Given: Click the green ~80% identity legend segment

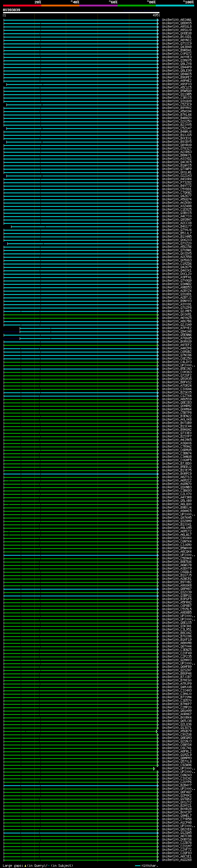Looking at the screenshot, I should (x=137, y=6).
